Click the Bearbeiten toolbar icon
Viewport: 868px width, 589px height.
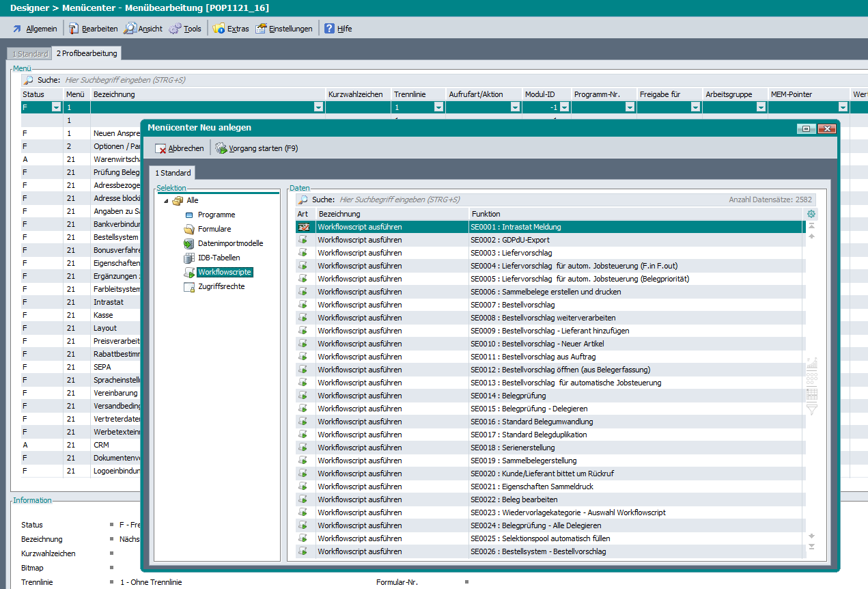click(x=74, y=29)
